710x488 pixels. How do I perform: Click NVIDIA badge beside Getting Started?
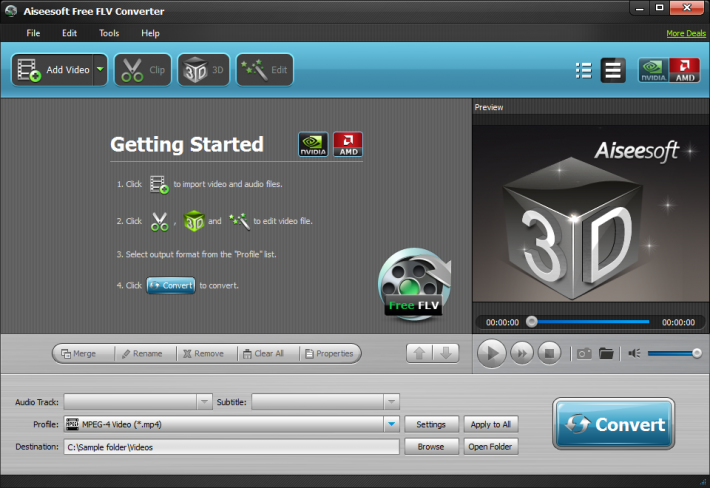313,144
